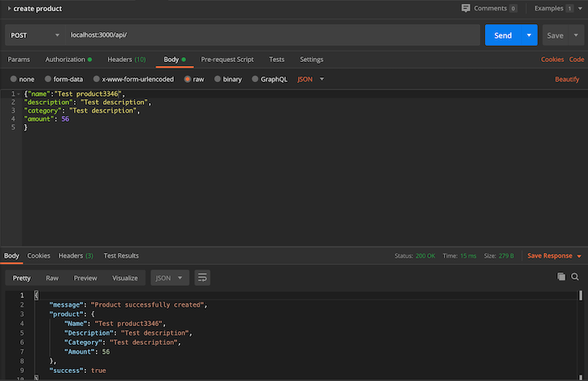This screenshot has width=588, height=381.
Task: Click the "message" line in the response
Action: pos(128,304)
